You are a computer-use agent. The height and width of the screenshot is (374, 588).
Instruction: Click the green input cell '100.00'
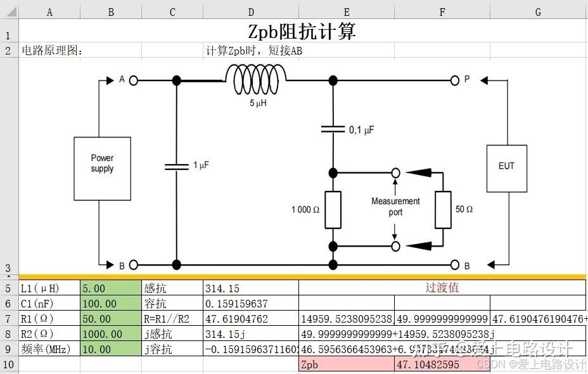point(111,303)
